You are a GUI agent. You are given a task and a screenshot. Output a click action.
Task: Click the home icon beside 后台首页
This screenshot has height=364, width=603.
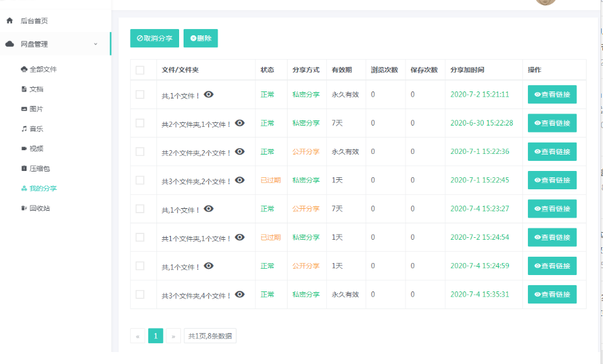pos(9,21)
